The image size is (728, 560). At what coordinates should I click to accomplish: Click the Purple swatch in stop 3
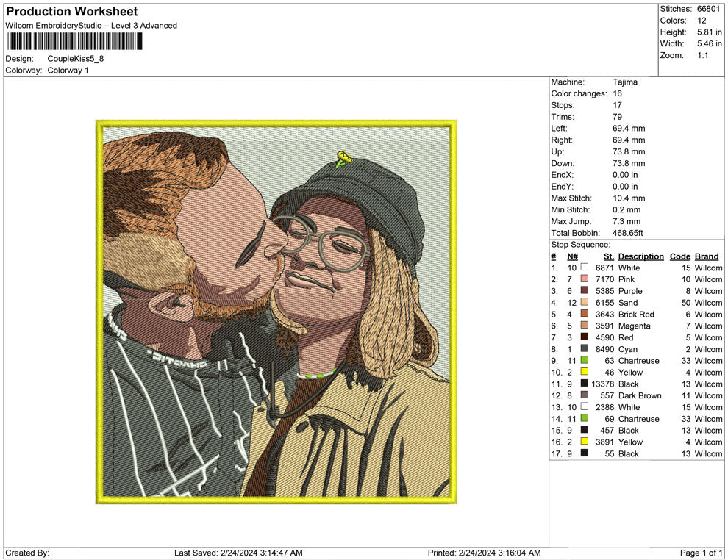point(585,291)
